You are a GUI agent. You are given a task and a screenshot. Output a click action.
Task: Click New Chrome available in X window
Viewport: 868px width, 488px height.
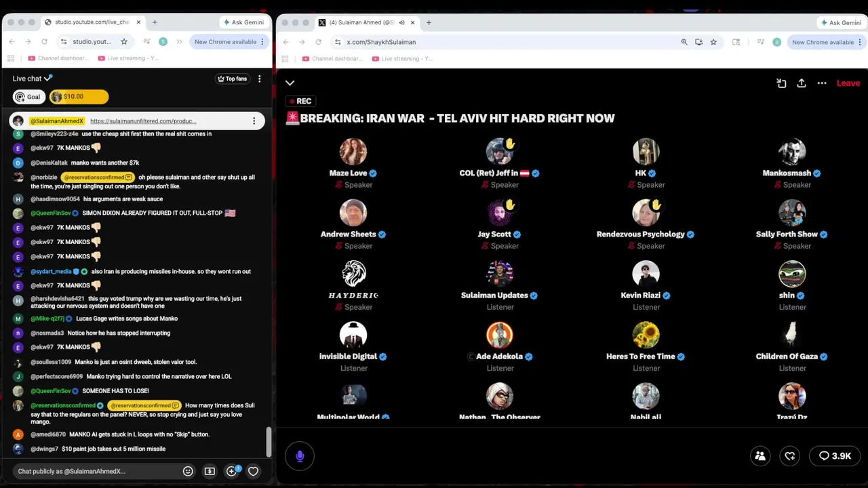click(x=823, y=42)
